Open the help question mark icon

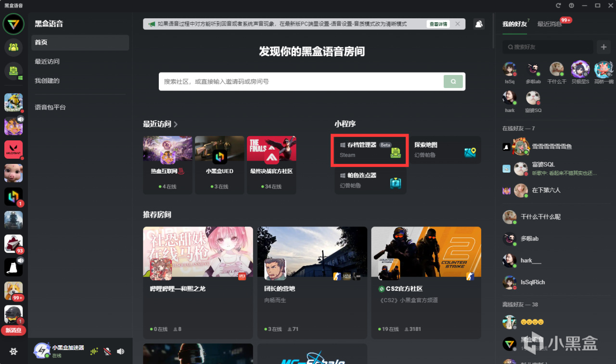pos(571,5)
